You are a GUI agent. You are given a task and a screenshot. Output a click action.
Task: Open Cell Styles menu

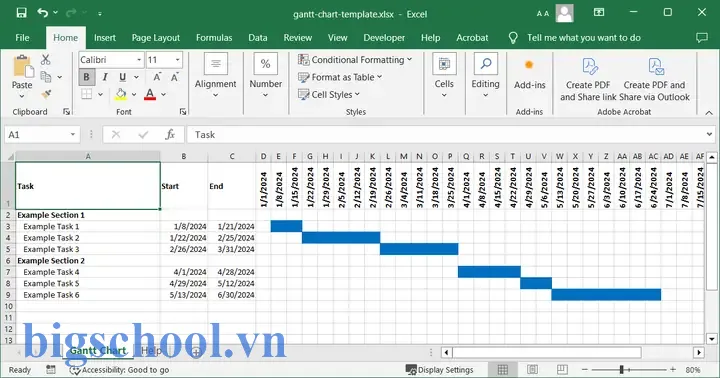(x=329, y=95)
